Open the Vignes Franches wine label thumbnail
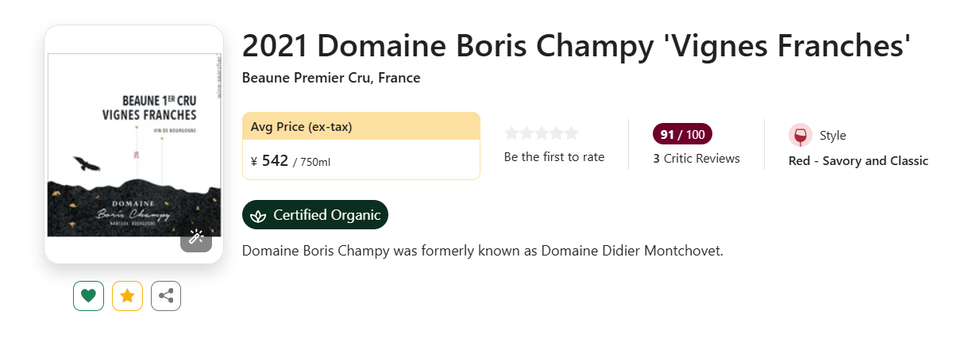 click(x=133, y=144)
